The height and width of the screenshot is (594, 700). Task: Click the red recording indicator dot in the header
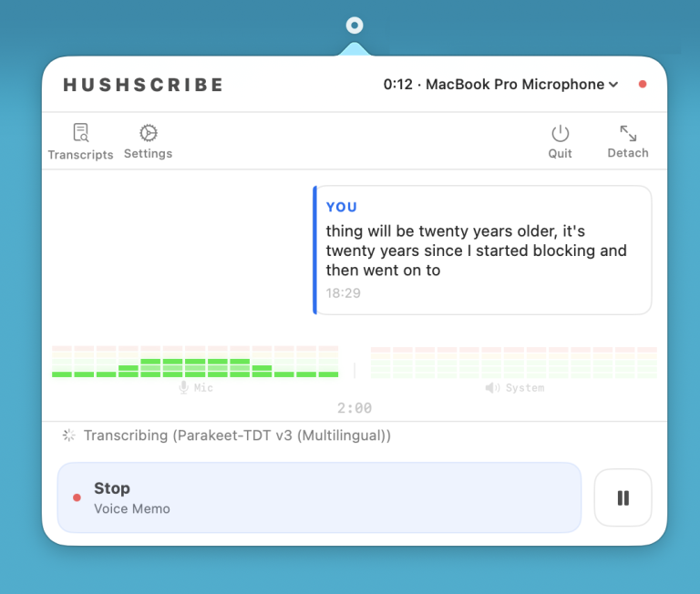click(x=643, y=85)
